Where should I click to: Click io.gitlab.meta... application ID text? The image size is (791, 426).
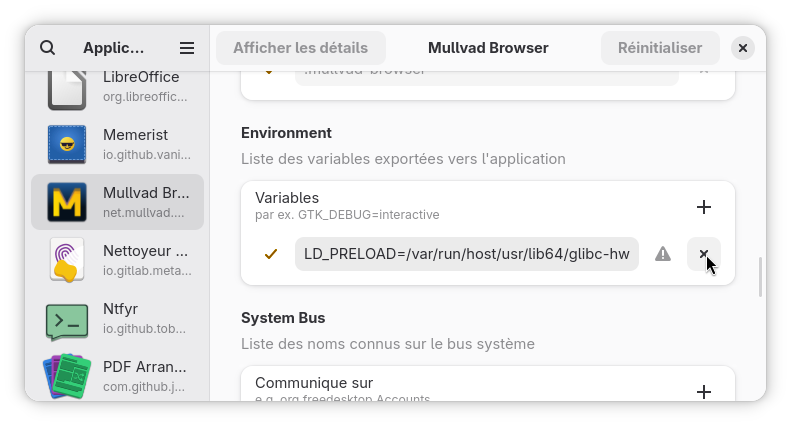(147, 271)
